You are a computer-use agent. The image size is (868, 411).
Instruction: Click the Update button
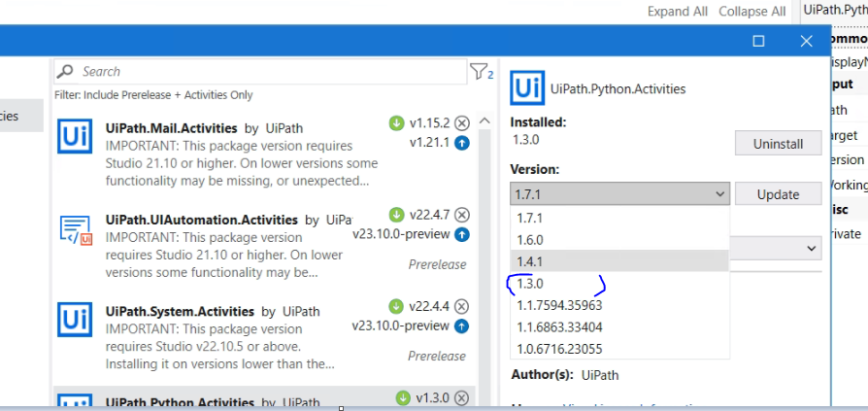pos(778,194)
